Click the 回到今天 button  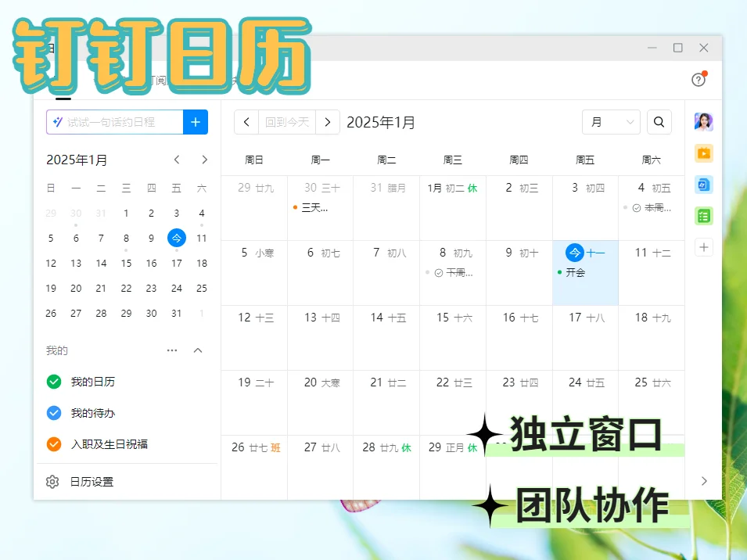(x=287, y=122)
